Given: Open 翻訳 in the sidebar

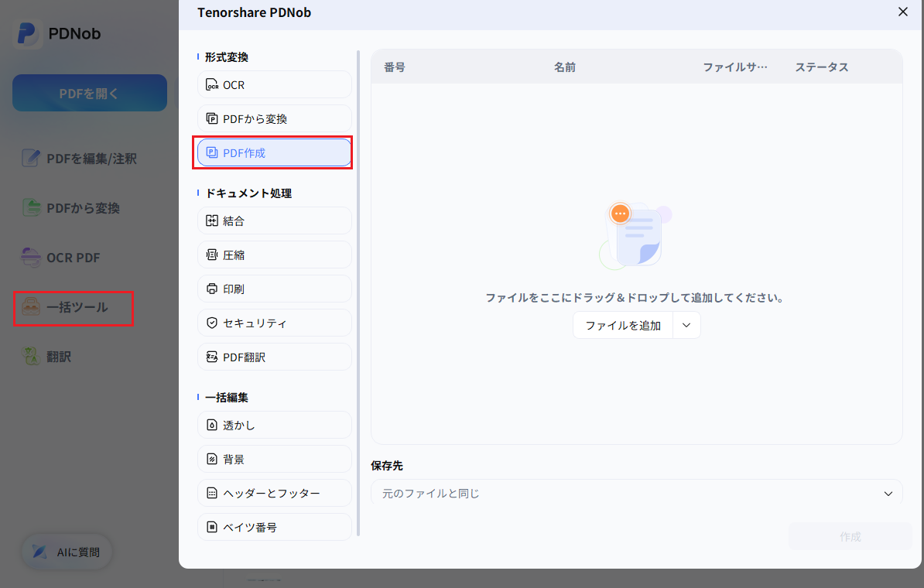Looking at the screenshot, I should pyautogui.click(x=46, y=357).
